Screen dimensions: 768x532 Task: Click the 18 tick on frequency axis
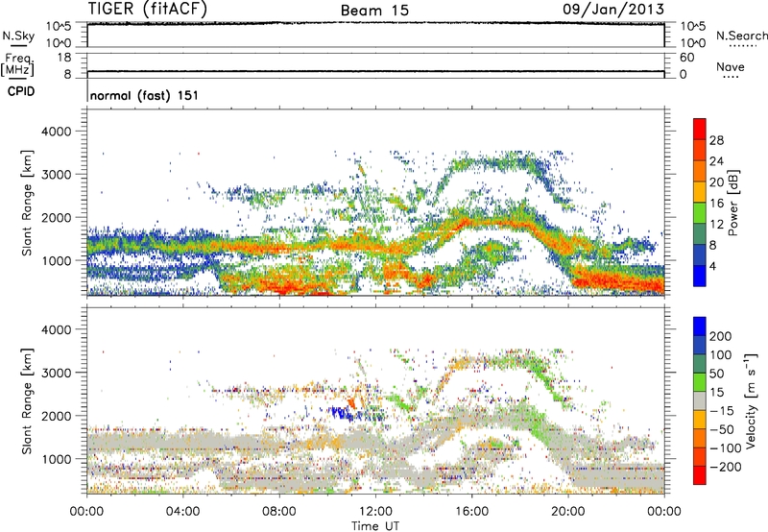coord(64,58)
